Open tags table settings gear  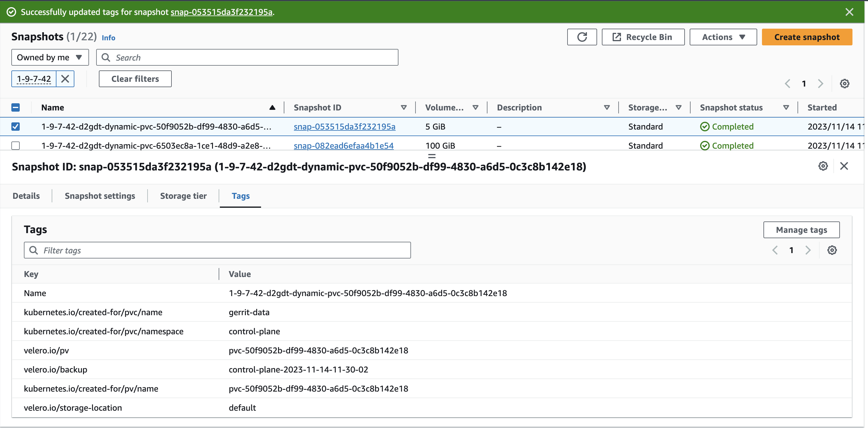(832, 250)
